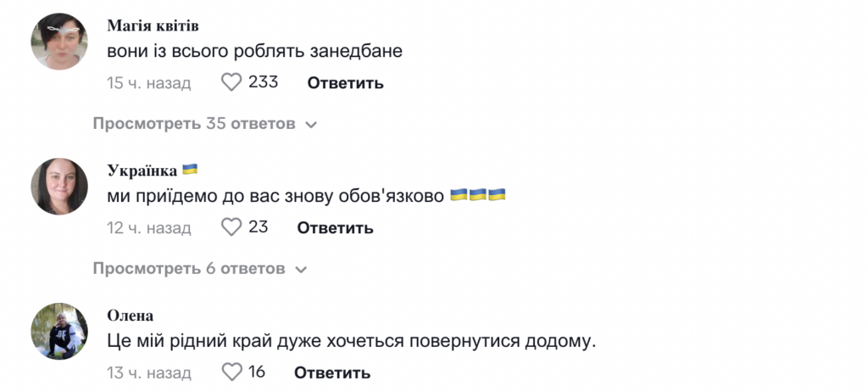Screen dimensions: 868x392
Task: Like the comment by Магія квітів
Action: [x=231, y=82]
